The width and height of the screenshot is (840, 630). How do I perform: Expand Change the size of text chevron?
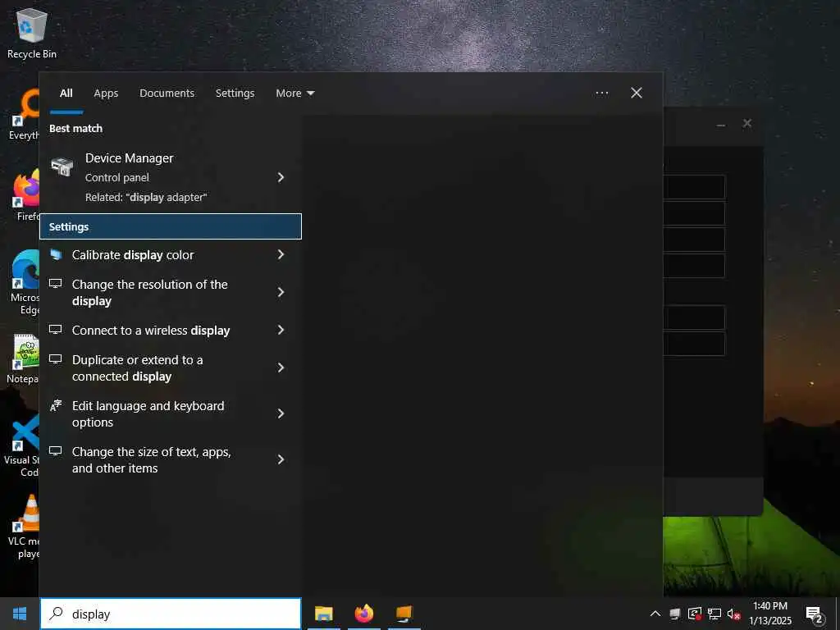[281, 459]
